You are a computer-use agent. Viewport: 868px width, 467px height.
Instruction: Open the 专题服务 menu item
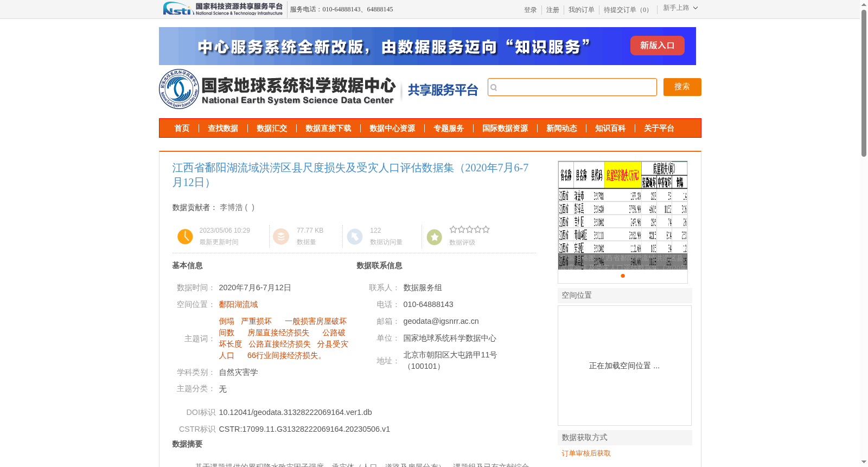point(449,129)
